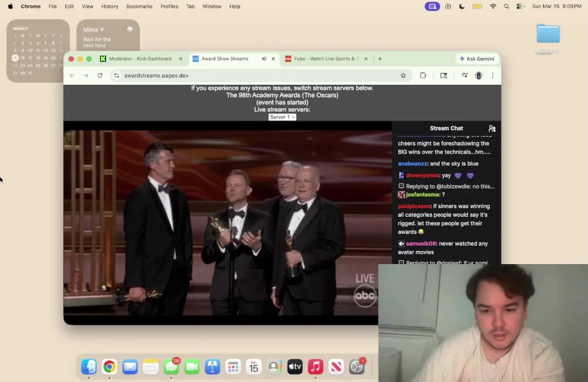
Task: Toggle Focus moon icon in menu bar
Action: (462, 6)
